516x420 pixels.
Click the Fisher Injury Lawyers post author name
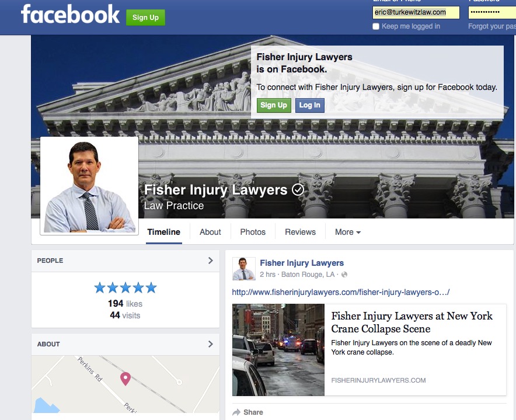[302, 263]
